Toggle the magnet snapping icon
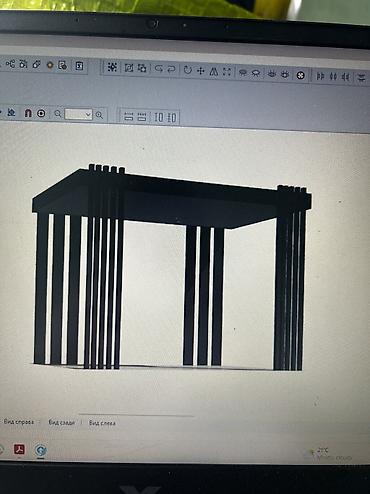This screenshot has height=494, width=370. pyautogui.click(x=28, y=113)
